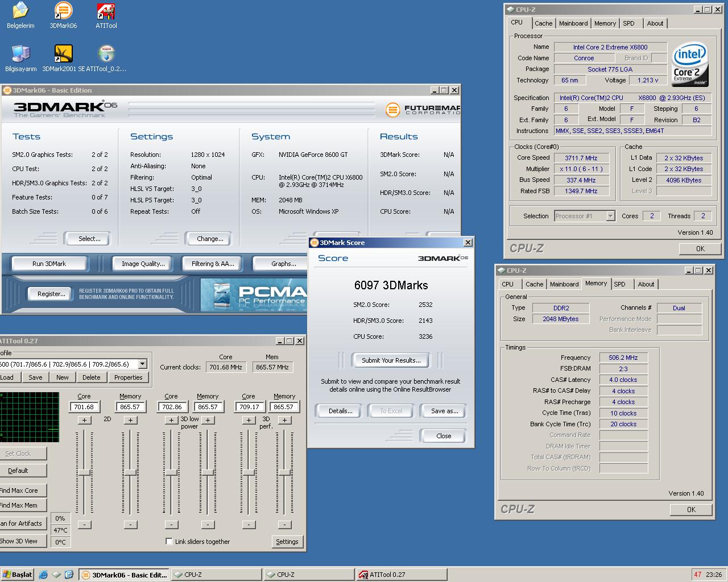Viewport: 728px width, 582px height.
Task: Launch the 3DMark06 desktop shortcut
Action: click(63, 15)
